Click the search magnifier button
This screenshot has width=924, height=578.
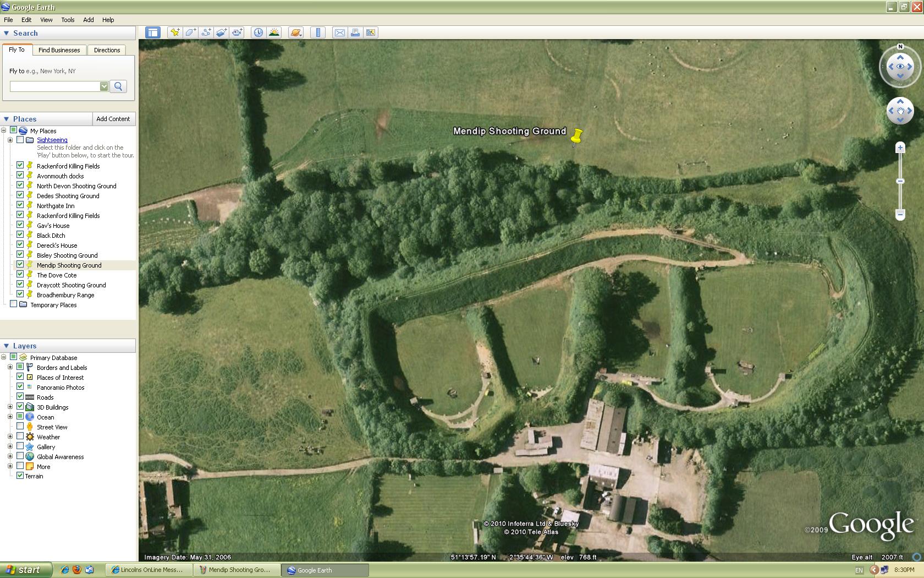pos(118,86)
